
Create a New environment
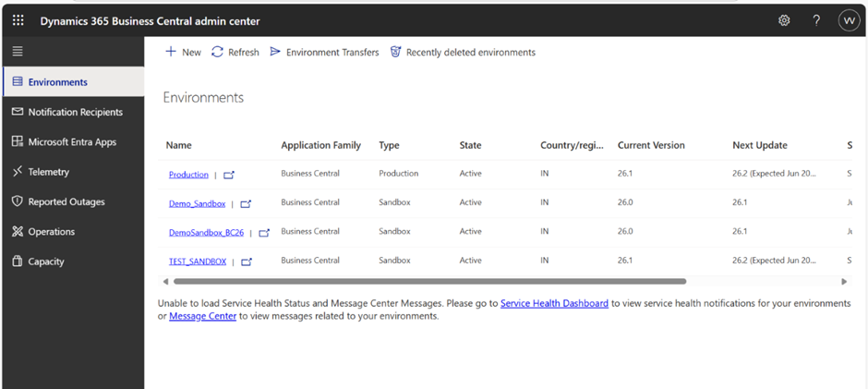click(x=183, y=53)
